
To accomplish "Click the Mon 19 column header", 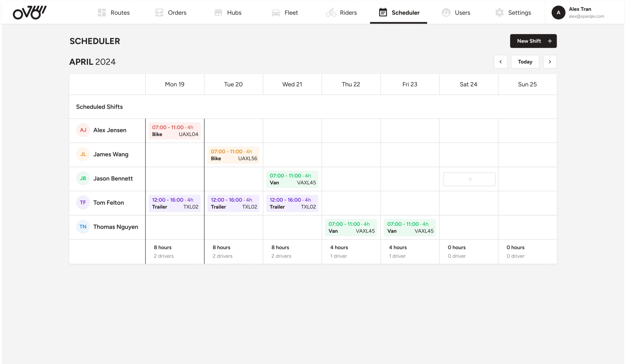I will 175,84.
